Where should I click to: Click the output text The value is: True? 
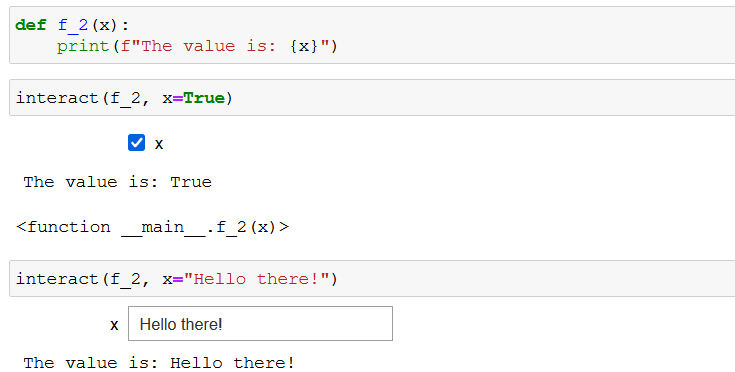pyautogui.click(x=118, y=182)
